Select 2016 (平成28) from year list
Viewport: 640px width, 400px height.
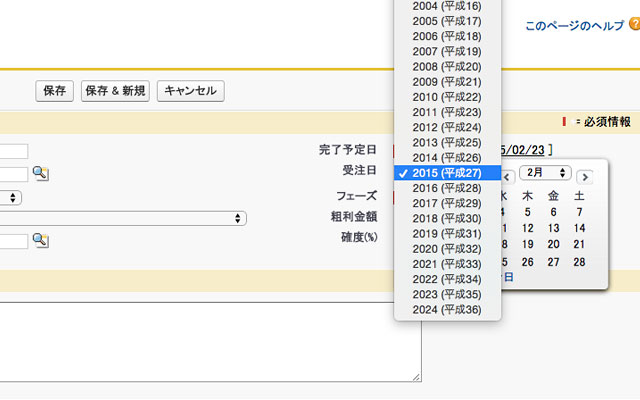(447, 188)
